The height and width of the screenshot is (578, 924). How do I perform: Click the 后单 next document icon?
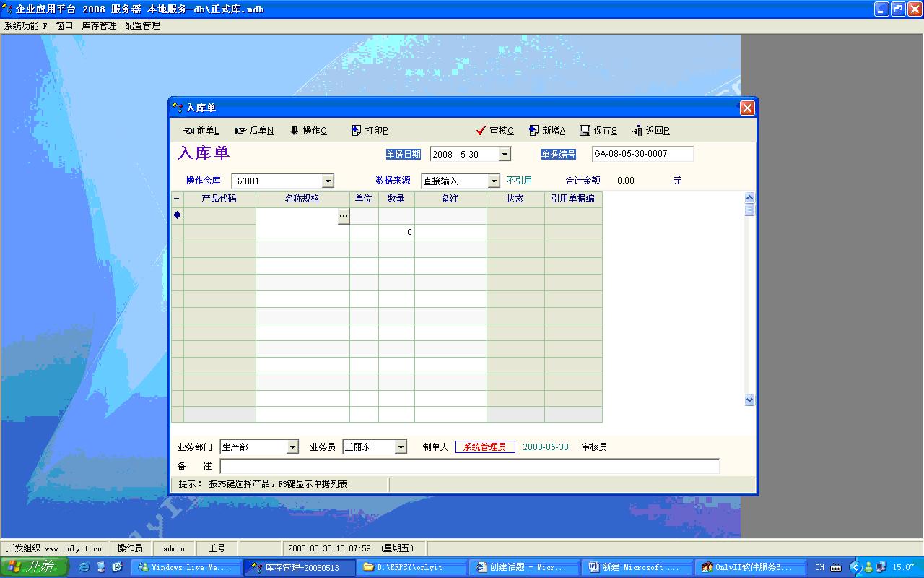pos(241,131)
